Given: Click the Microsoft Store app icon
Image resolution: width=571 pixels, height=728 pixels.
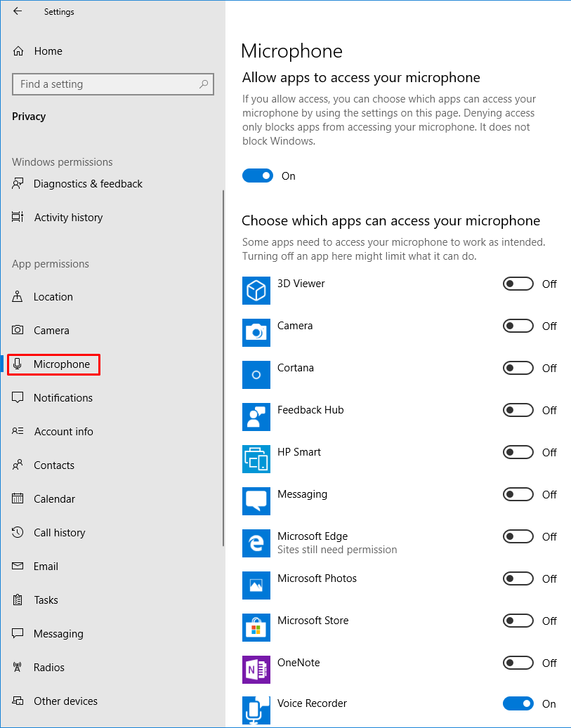Looking at the screenshot, I should 256,628.
